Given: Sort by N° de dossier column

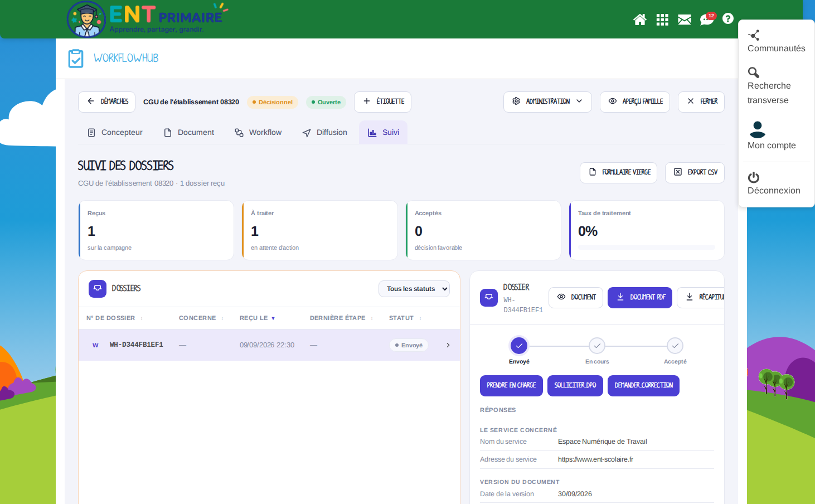Looking at the screenshot, I should click(114, 318).
